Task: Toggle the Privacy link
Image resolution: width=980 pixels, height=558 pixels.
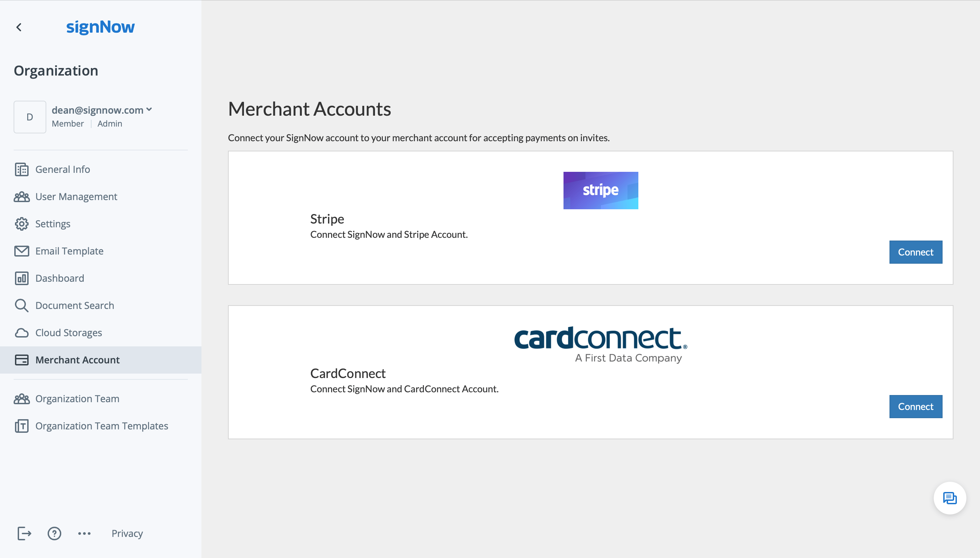Action: [x=127, y=533]
